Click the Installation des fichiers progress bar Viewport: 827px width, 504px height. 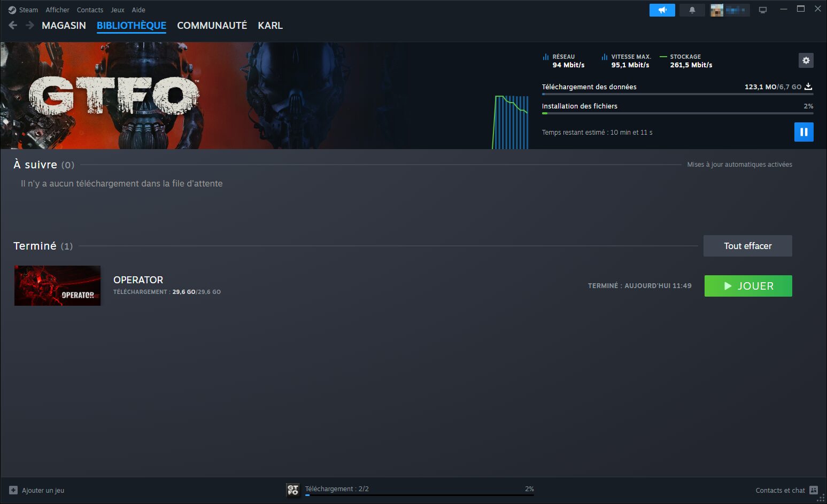tap(677, 113)
